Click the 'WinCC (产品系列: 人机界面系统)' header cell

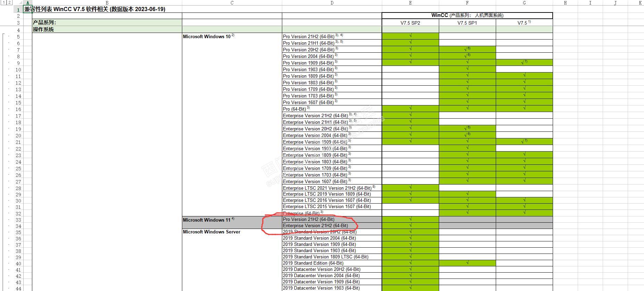coord(467,15)
